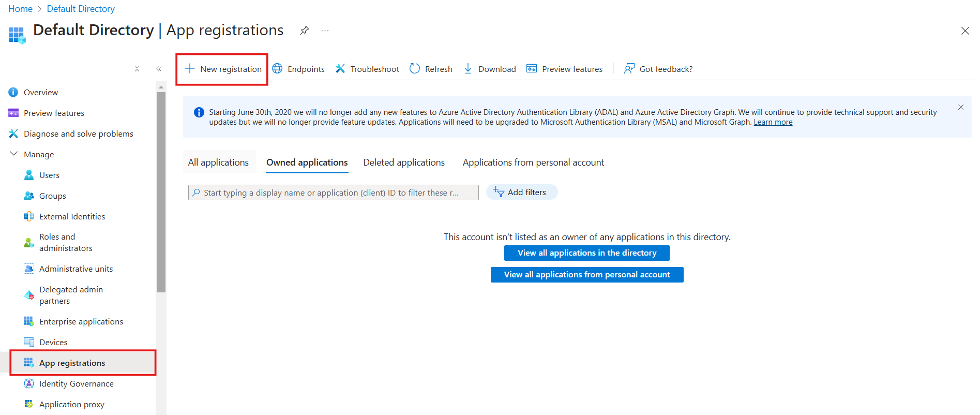The image size is (980, 415).
Task: Open Endpoints from the toolbar
Action: pos(298,69)
